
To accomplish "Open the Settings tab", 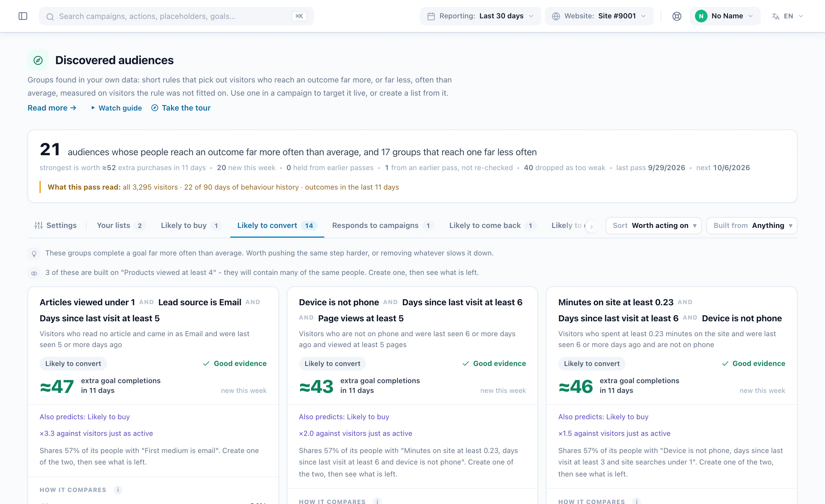I will 56,226.
